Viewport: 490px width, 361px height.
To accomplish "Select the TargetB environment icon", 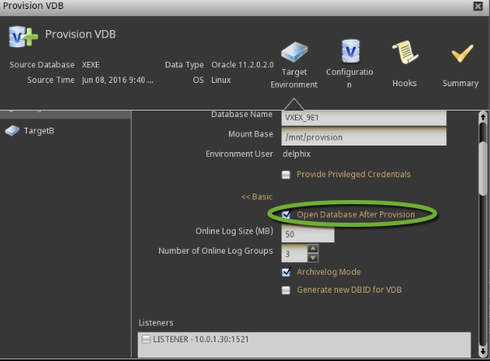I will tap(12, 131).
